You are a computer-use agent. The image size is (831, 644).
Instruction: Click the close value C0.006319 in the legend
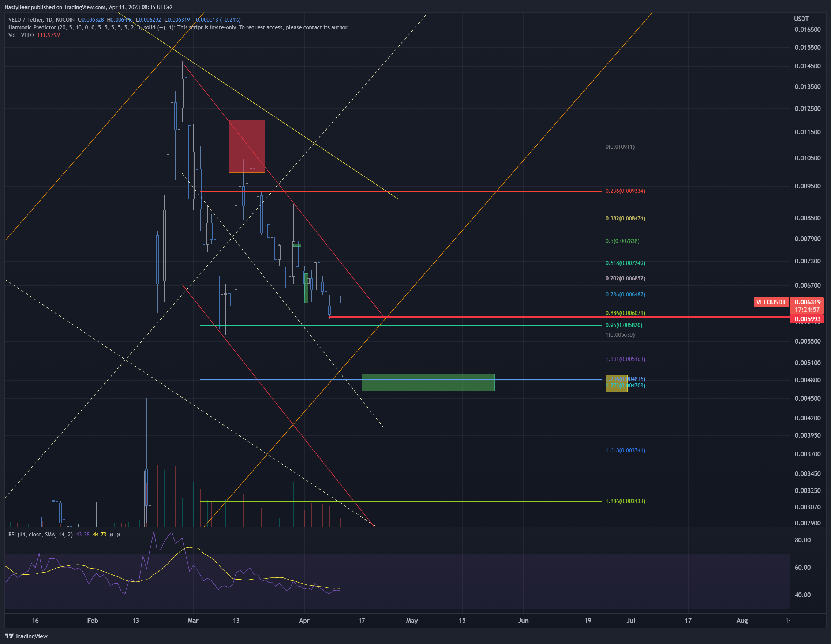tap(177, 20)
